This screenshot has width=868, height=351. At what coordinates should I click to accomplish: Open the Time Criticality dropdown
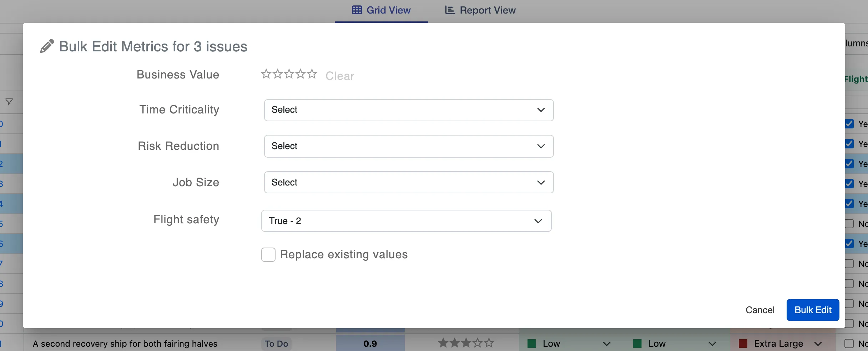409,110
